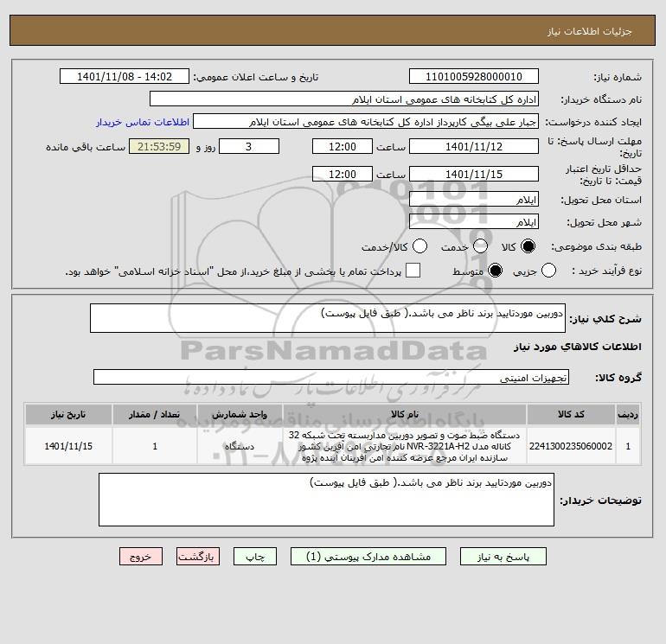Click the استان محل تحویل field
Viewport: 666px width, 644px height.
pyautogui.click(x=474, y=199)
